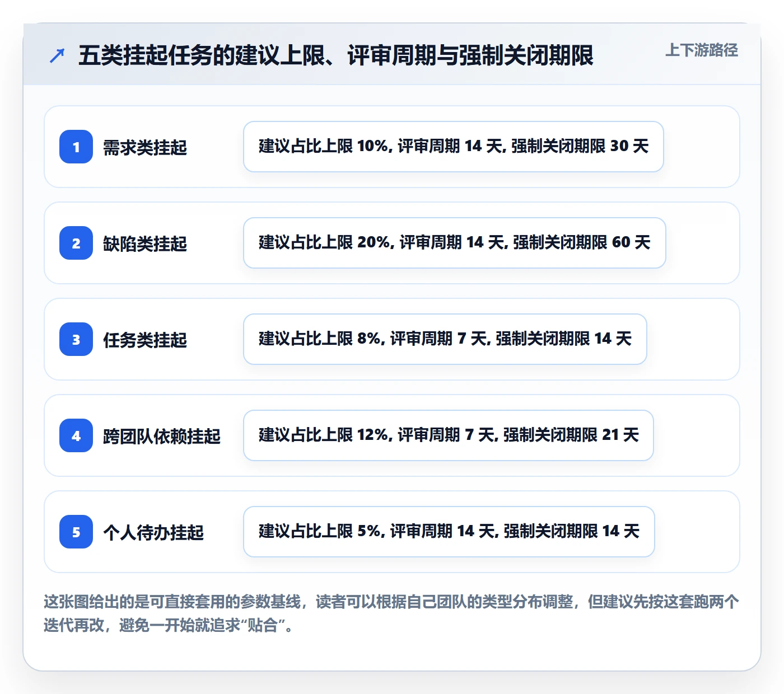The image size is (784, 694).
Task: Select the number 4 badge for 跨团队依赖挂起
Action: click(76, 435)
